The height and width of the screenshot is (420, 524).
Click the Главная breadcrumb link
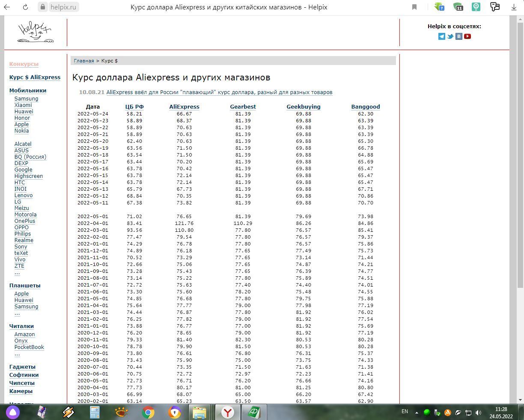pyautogui.click(x=83, y=61)
